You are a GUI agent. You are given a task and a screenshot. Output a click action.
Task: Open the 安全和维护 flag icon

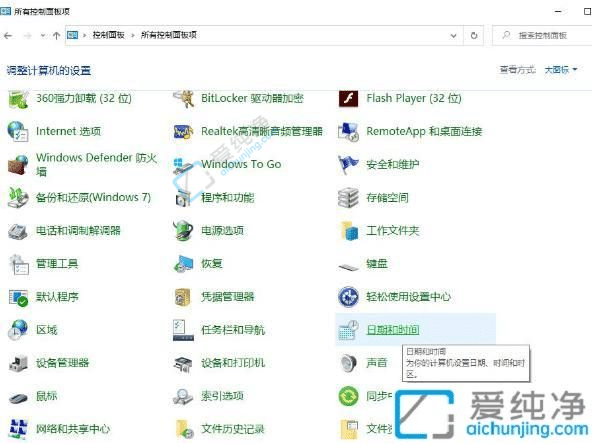(348, 165)
